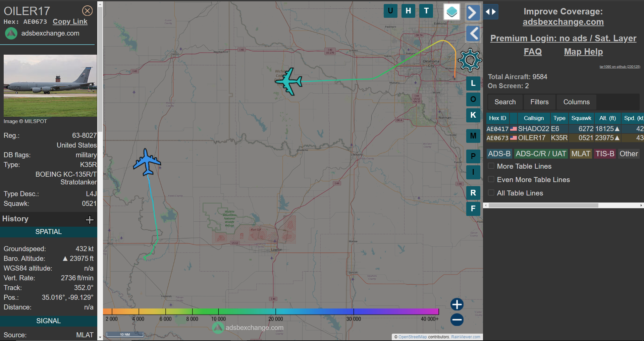The height and width of the screenshot is (341, 644).
Task: Zoom in with the plus button
Action: pos(457,304)
